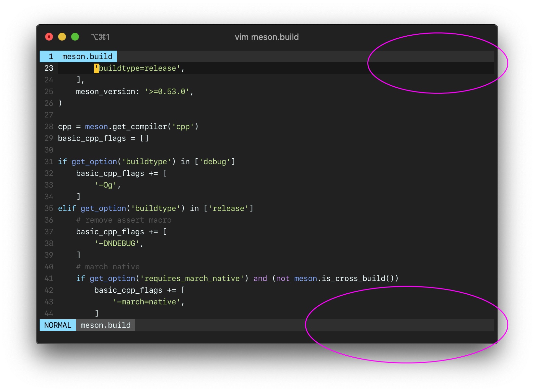Click the yellow minimize traffic light
This screenshot has height=392, width=534.
[x=62, y=37]
